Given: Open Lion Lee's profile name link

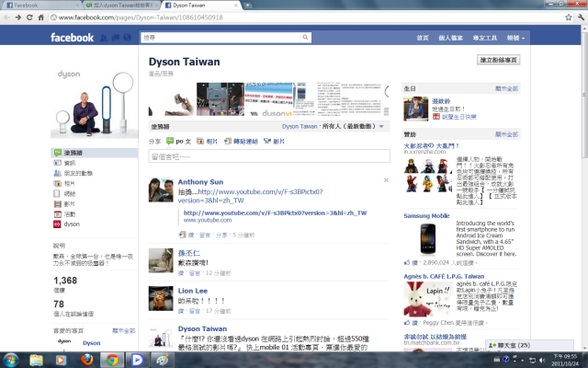Looking at the screenshot, I should 193,291.
